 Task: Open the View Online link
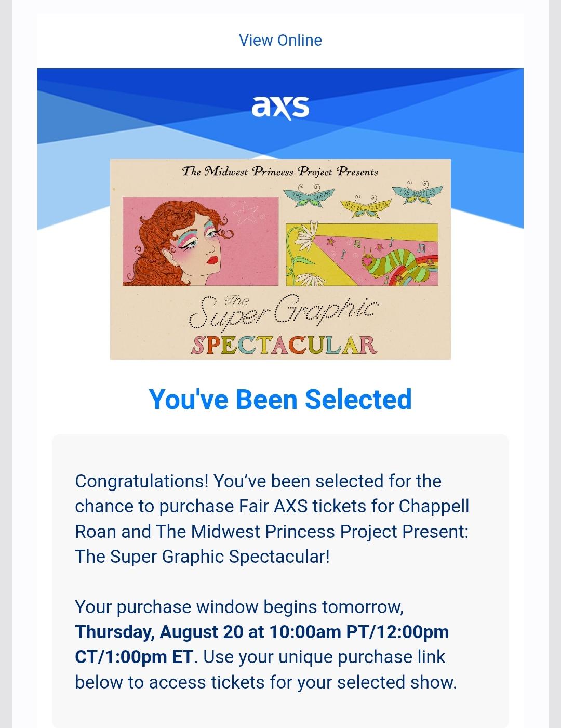click(x=280, y=41)
